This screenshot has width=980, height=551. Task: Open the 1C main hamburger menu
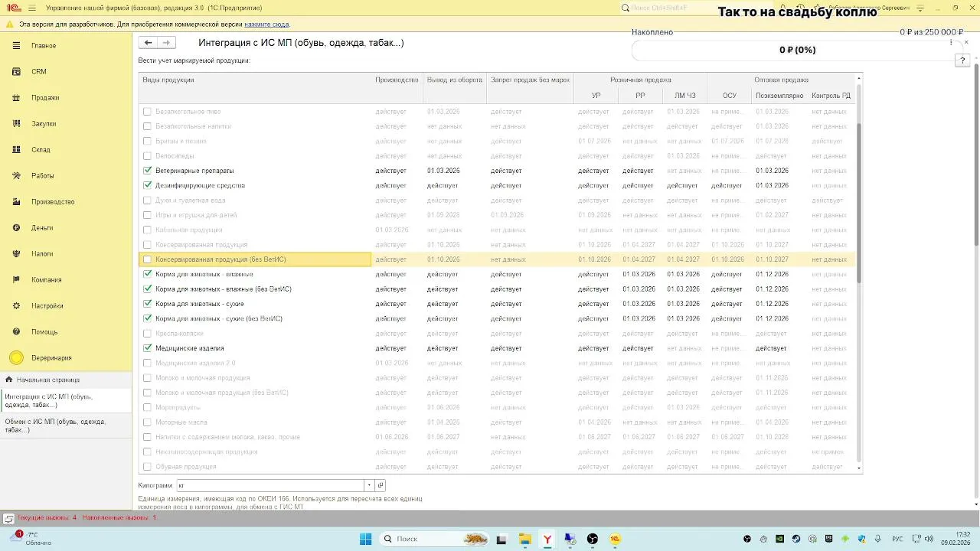point(34,8)
